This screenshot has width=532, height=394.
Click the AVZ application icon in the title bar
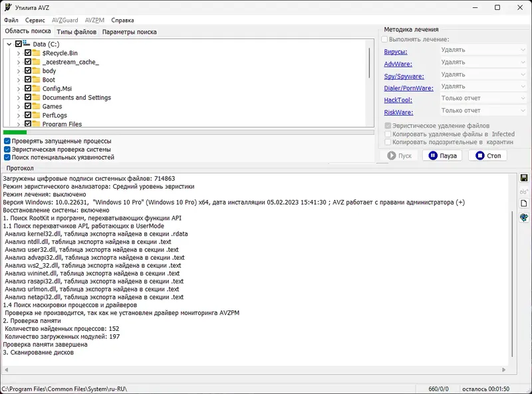(x=8, y=7)
